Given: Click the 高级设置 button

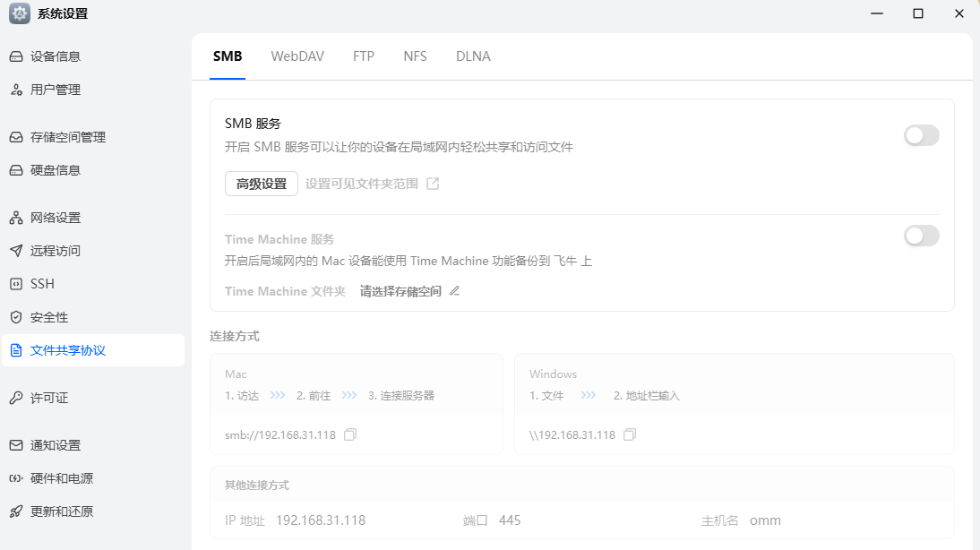Looking at the screenshot, I should [x=261, y=183].
